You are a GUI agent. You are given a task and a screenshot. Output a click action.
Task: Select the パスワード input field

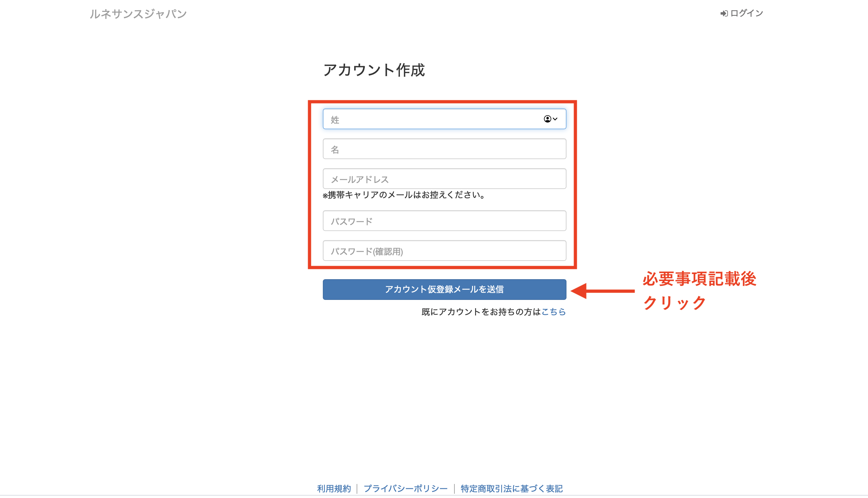444,221
